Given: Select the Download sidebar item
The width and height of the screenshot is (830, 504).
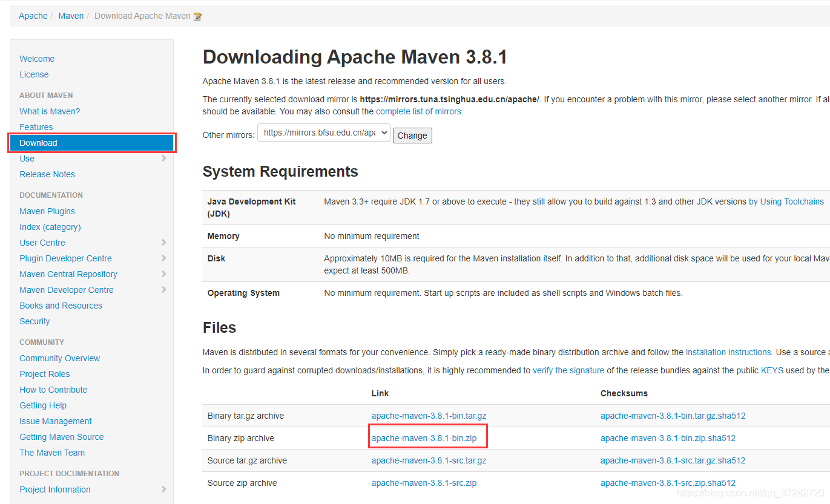Looking at the screenshot, I should click(92, 143).
